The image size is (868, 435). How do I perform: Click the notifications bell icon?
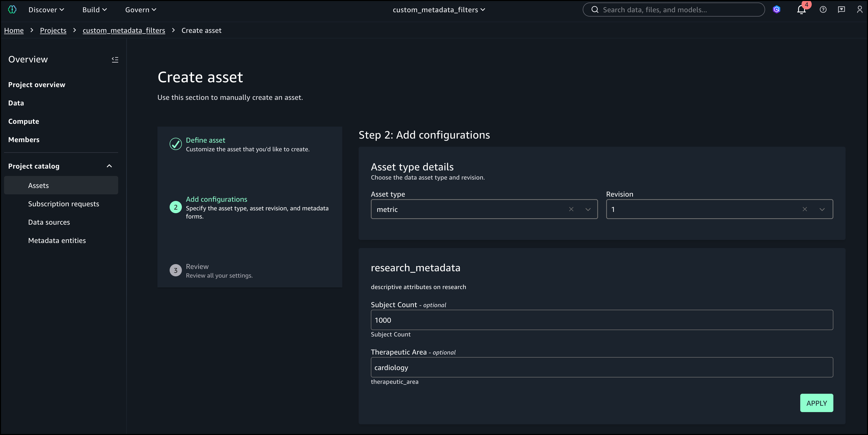801,10
